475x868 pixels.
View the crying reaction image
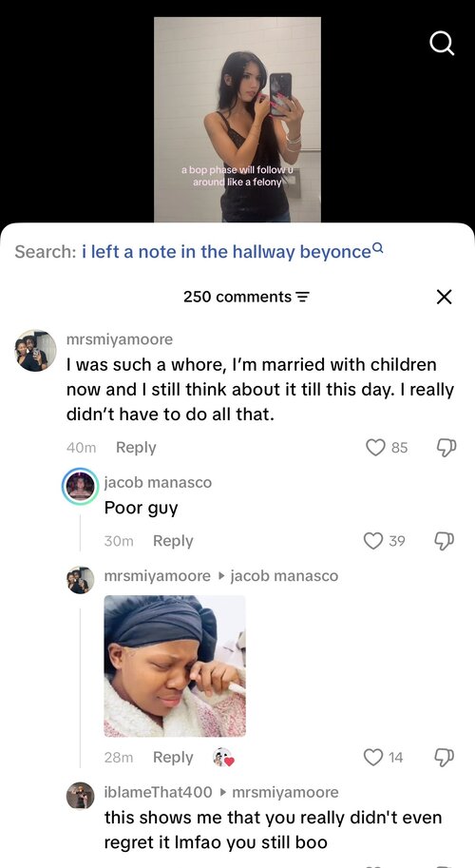[x=175, y=665]
